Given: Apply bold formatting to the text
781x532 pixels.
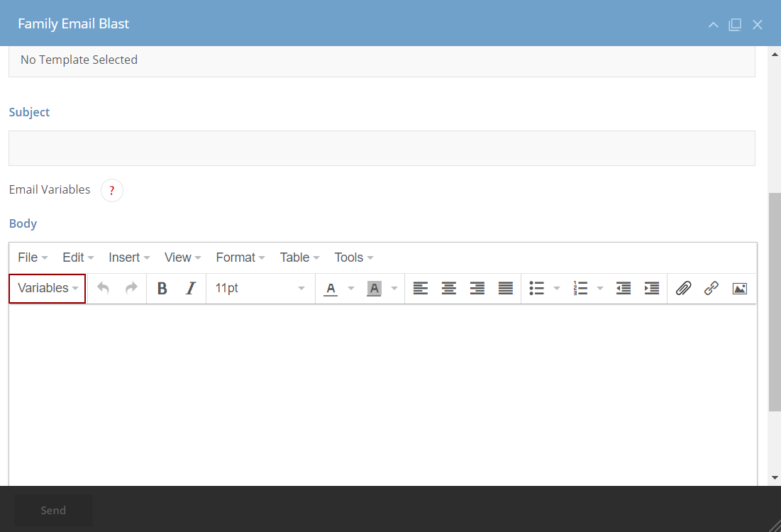Looking at the screenshot, I should point(162,288).
